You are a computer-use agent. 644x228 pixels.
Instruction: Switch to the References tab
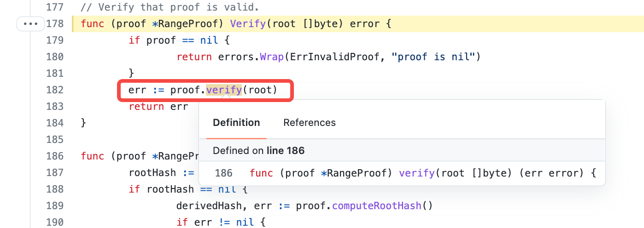[309, 123]
